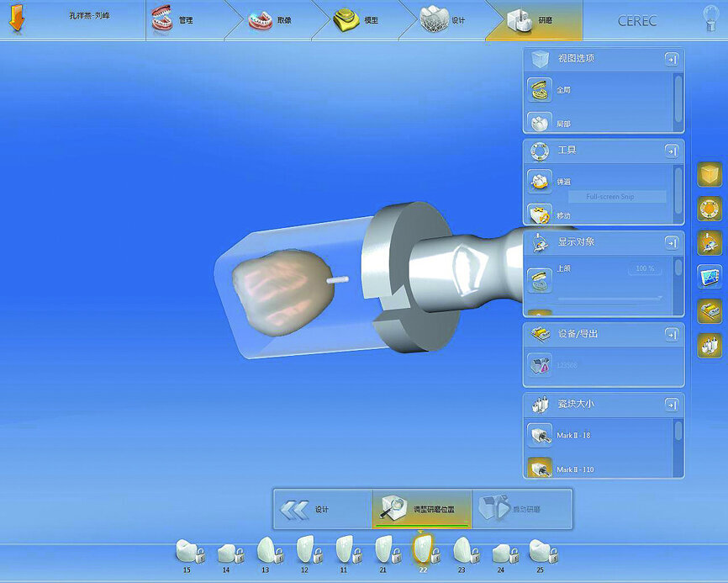Screen dimensions: 728x583
Task: Collapse the 视图选项 panel using its arrow
Action: (671, 59)
